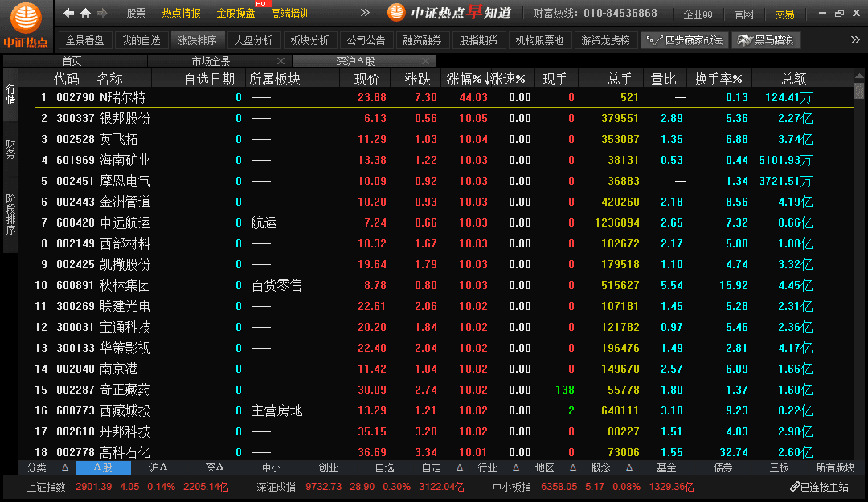Select the 深沪A股 tab
Viewport: 868px width, 502px height.
click(355, 61)
